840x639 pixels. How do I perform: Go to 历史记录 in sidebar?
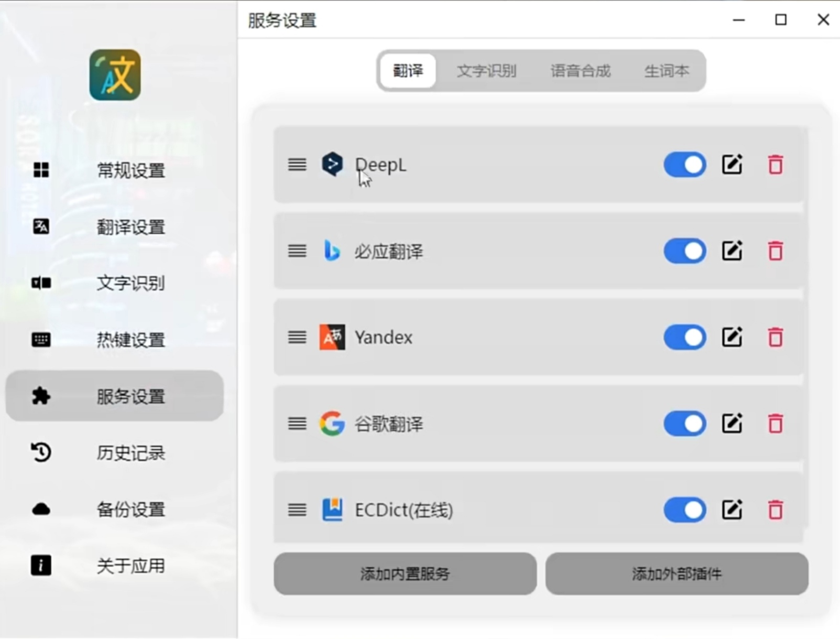pyautogui.click(x=115, y=453)
